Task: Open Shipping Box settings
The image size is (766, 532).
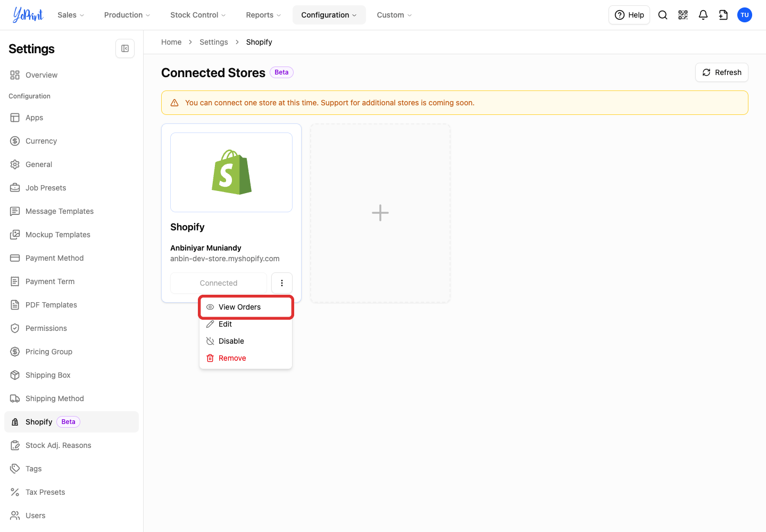Action: (71, 375)
